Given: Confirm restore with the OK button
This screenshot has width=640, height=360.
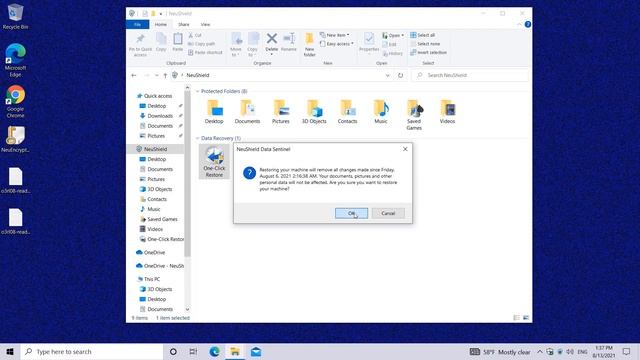Looking at the screenshot, I should click(351, 213).
